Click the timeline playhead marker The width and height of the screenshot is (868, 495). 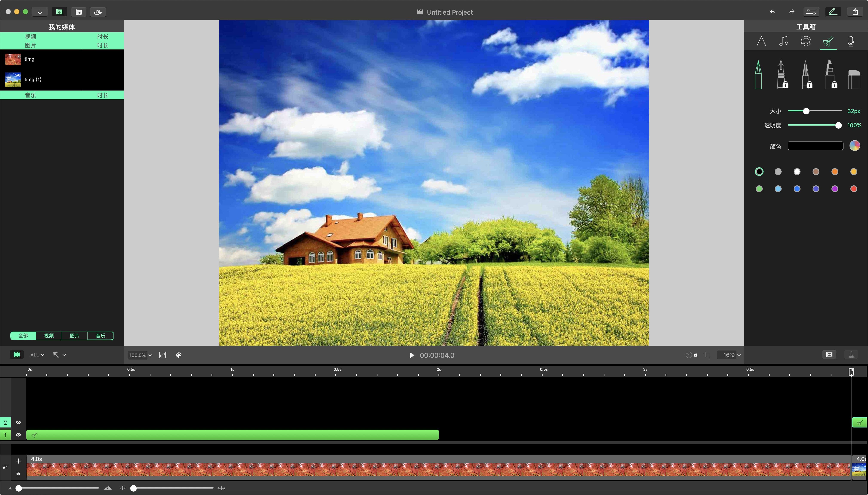coord(851,372)
